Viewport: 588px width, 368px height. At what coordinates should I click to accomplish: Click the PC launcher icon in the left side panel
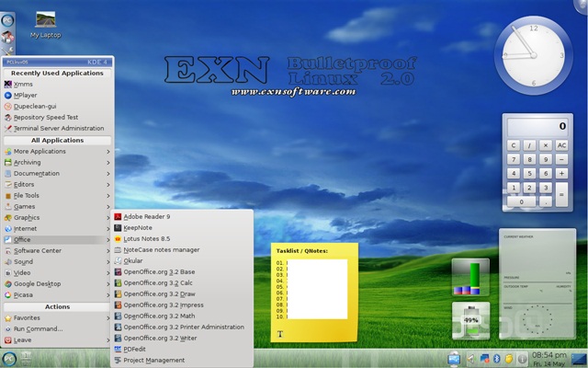(x=7, y=20)
